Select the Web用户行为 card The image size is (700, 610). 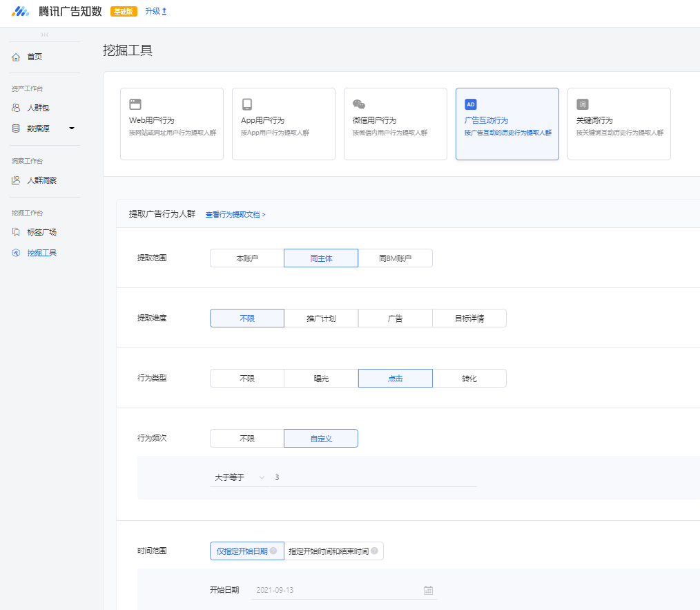(x=172, y=124)
